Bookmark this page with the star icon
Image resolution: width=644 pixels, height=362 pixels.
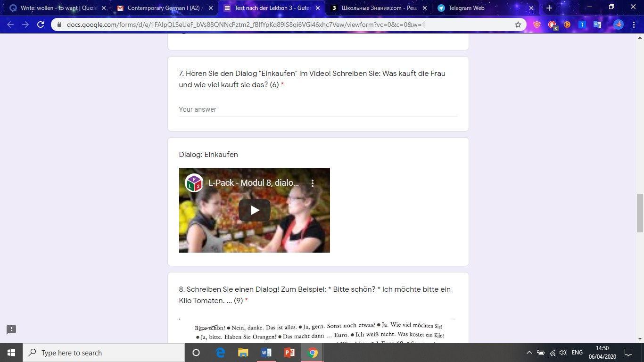tap(518, 25)
